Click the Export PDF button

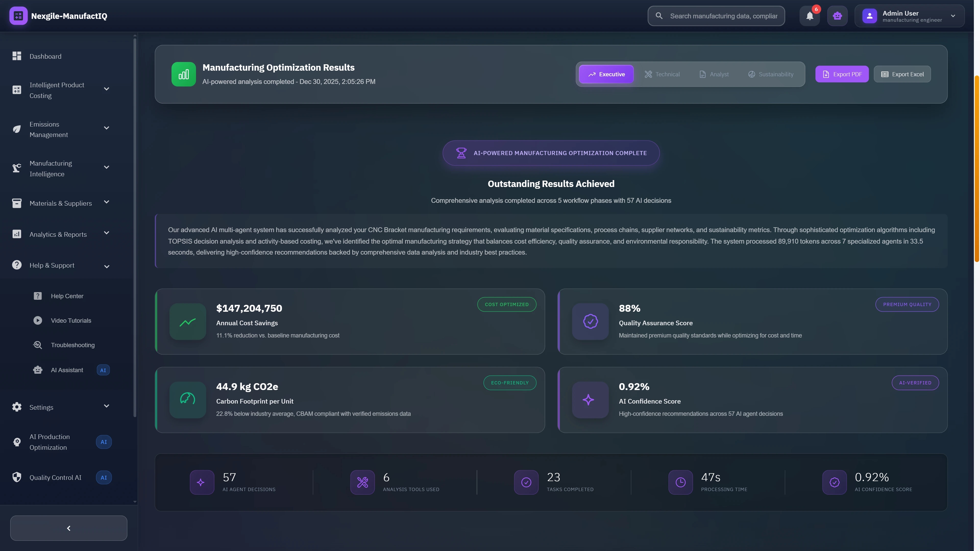point(841,74)
